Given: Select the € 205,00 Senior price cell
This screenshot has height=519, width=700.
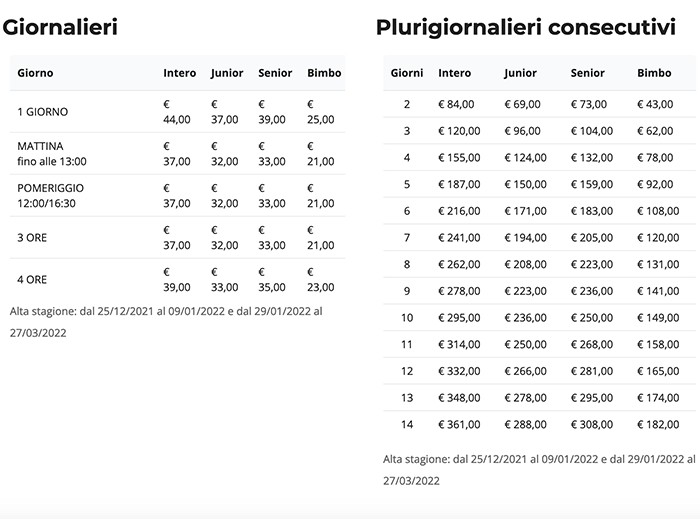Looking at the screenshot, I should (x=591, y=237).
